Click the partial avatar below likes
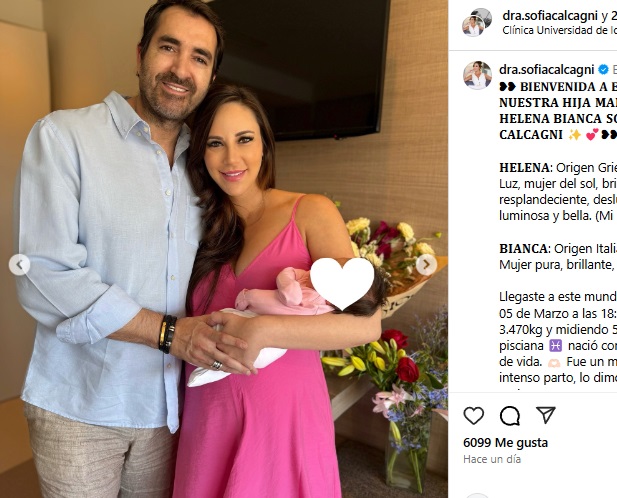Image resolution: width=617 pixels, height=498 pixels. [477, 495]
